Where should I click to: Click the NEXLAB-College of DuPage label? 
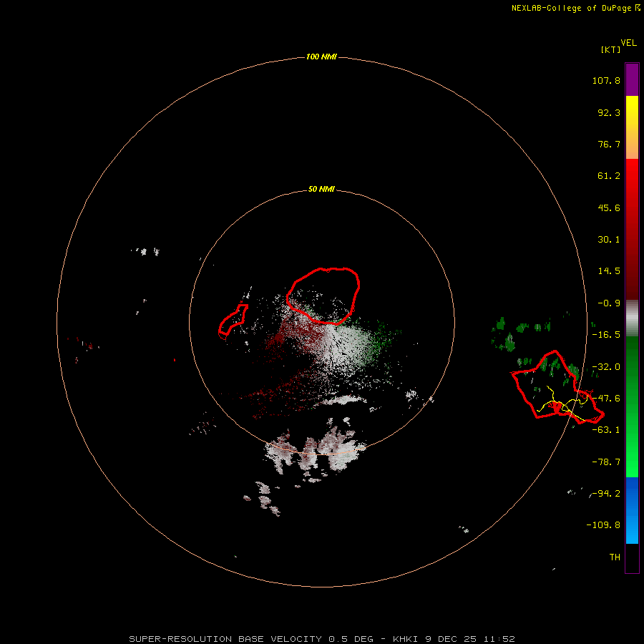point(571,8)
